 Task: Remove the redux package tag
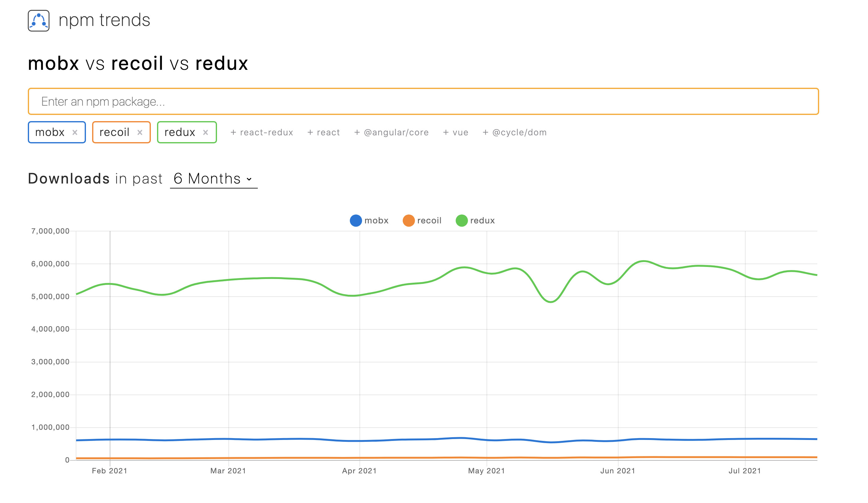pos(206,133)
